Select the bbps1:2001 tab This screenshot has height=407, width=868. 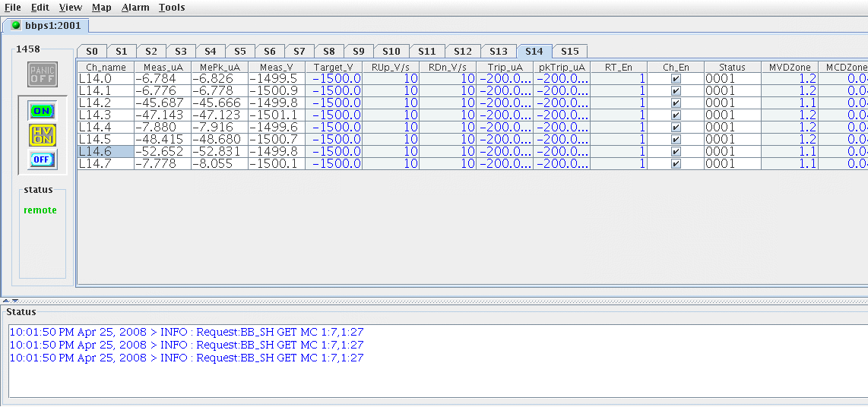coord(44,26)
